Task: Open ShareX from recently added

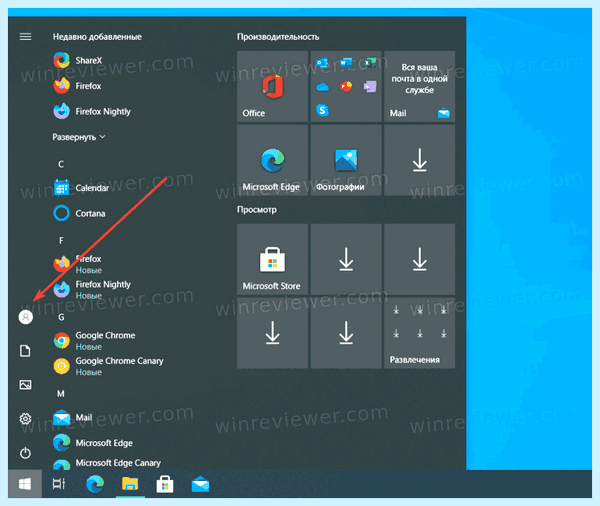Action: coord(78,60)
